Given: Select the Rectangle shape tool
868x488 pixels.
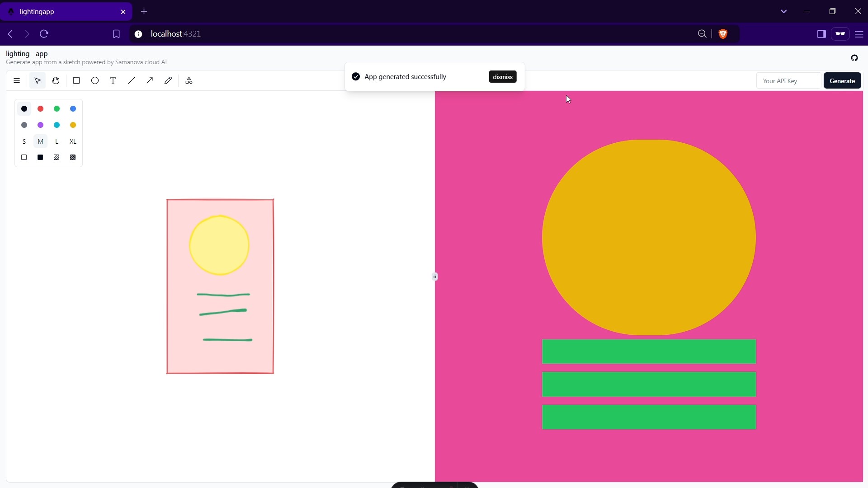Looking at the screenshot, I should pyautogui.click(x=76, y=81).
